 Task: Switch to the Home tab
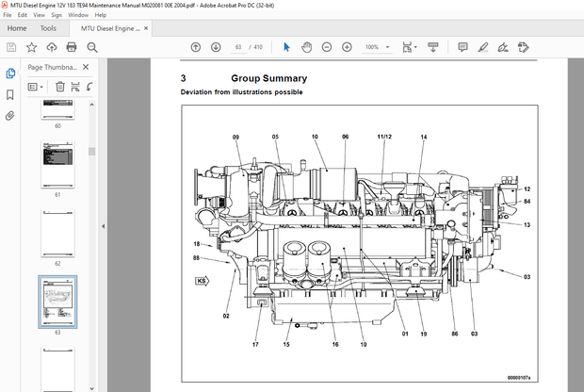pos(17,28)
